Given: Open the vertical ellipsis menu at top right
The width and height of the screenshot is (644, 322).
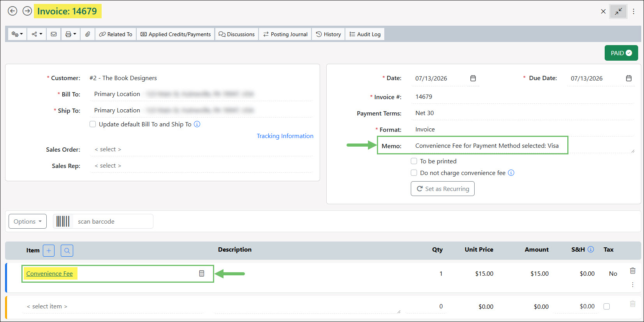Looking at the screenshot, I should point(633,11).
